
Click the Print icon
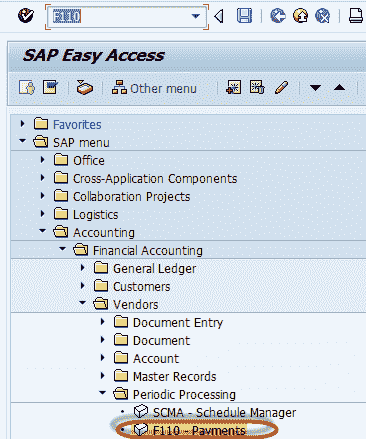pos(356,16)
